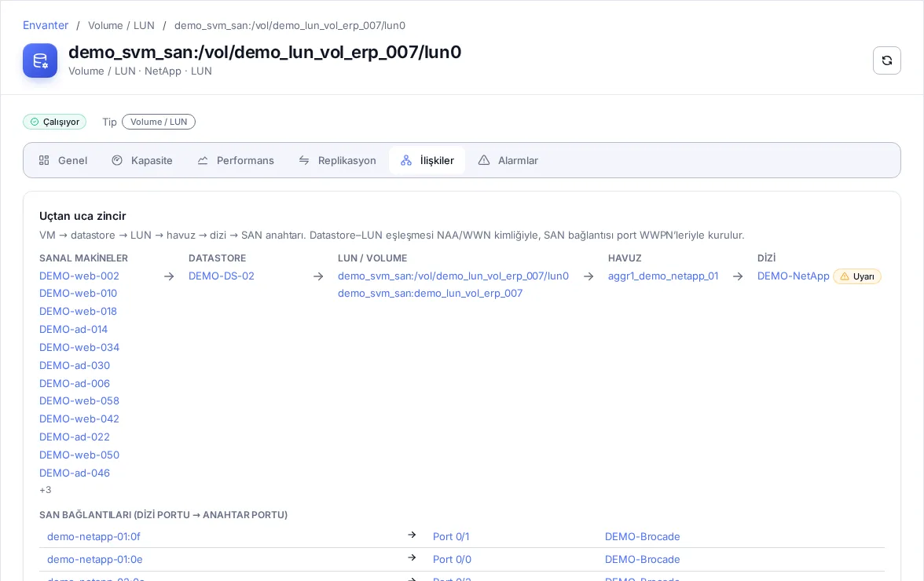Click the İlişkiler network icon
This screenshot has width=924, height=581.
click(x=406, y=160)
